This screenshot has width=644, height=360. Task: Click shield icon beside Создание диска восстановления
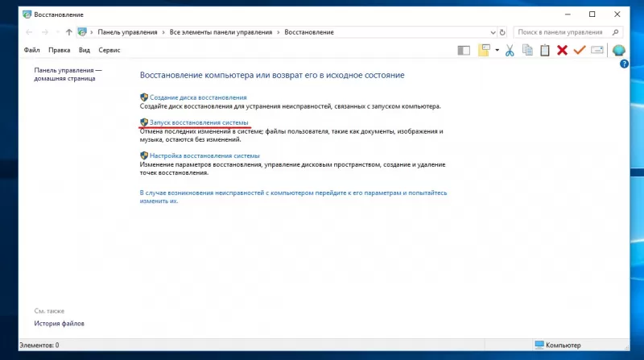(144, 97)
